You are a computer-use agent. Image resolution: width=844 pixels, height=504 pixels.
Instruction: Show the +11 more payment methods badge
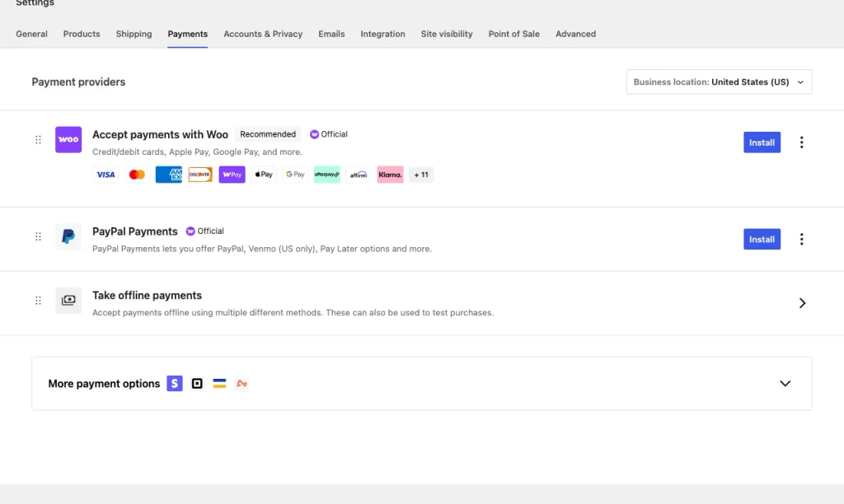pyautogui.click(x=421, y=175)
